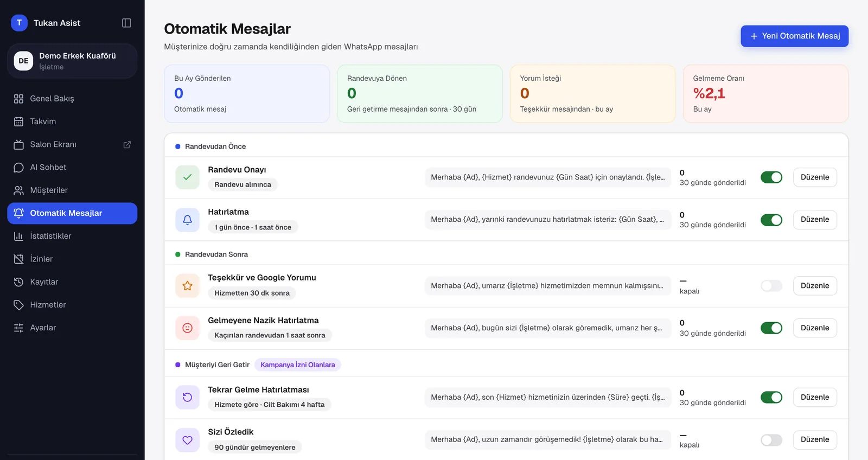Click the Kampanya İzni Olanlara badge

(x=298, y=365)
